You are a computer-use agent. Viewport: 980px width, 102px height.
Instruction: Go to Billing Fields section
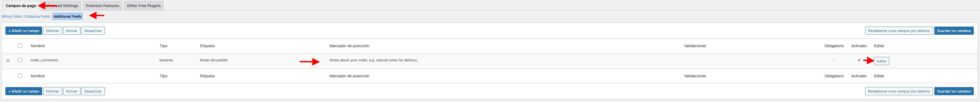(12, 17)
